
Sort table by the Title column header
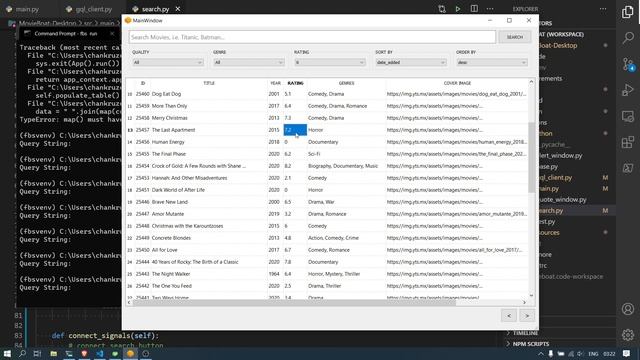(209, 83)
